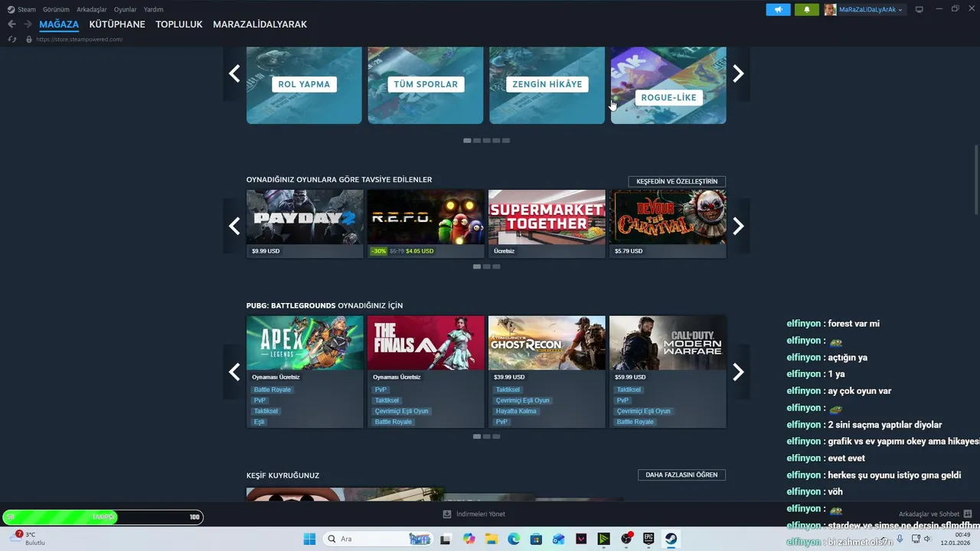Open the Steam announcements megaphone button
Screen dimensions: 980x551
point(778,9)
